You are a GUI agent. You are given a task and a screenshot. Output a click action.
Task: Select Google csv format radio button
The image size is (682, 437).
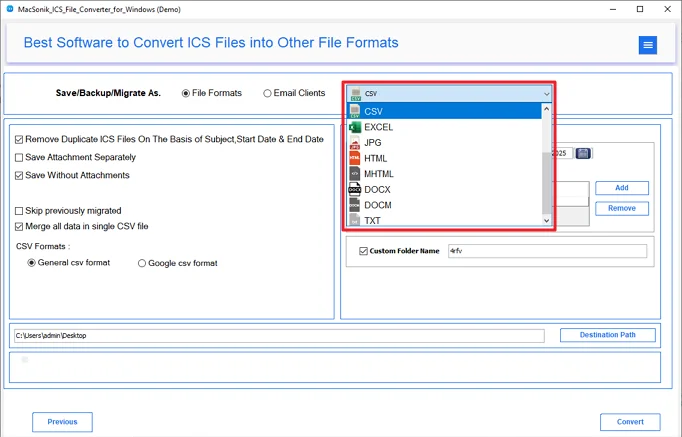142,264
